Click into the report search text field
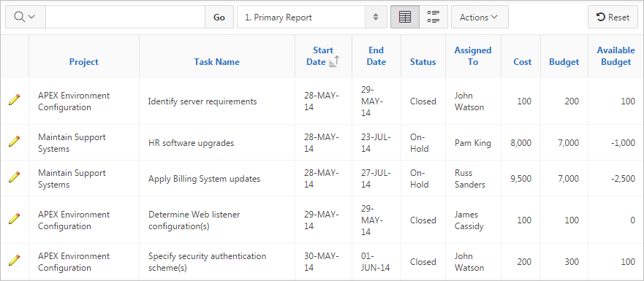 click(125, 18)
